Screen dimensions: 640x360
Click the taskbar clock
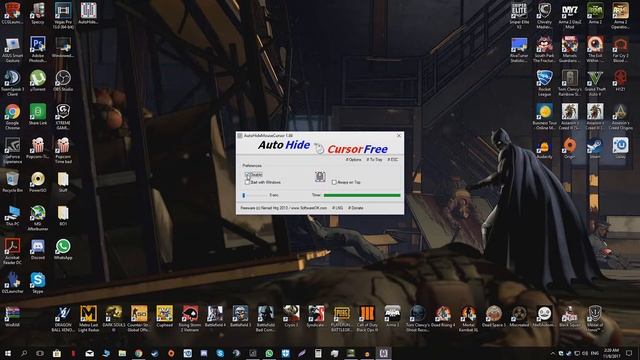pos(613,353)
